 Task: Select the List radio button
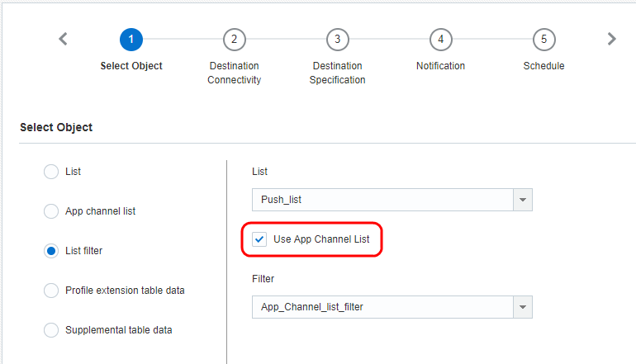(x=50, y=172)
